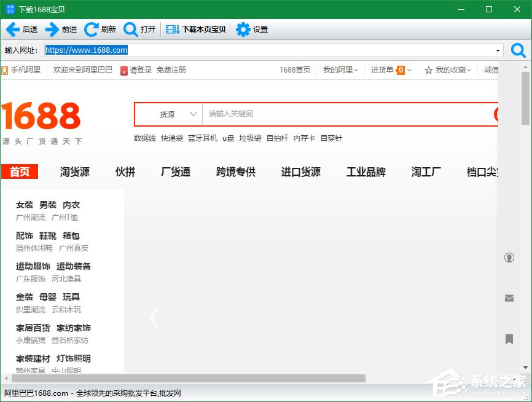Click the profile person icon on right sidebar
Screen dimensions: 532x402
point(509,258)
